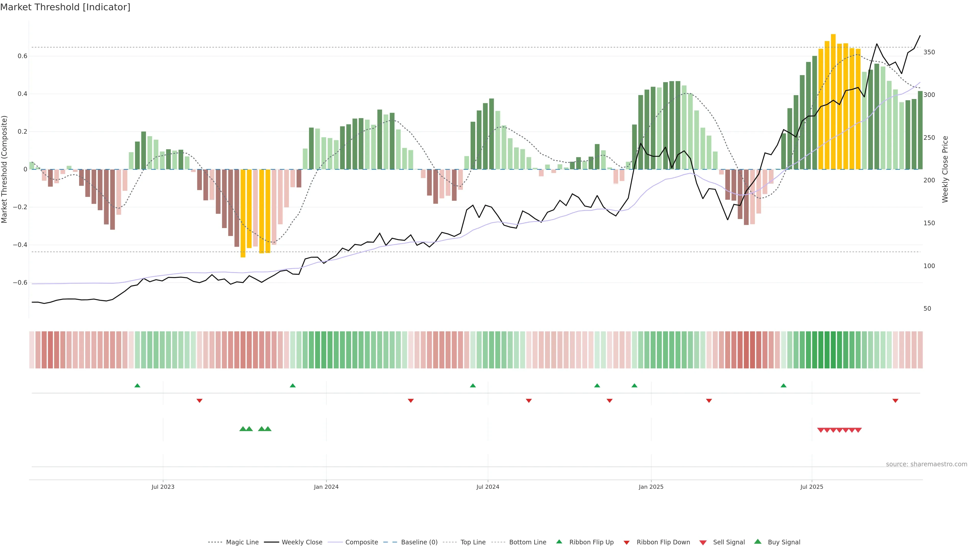Click the Ribbon Flip Up legend triangle icon
The height and width of the screenshot is (551, 980).
point(559,542)
